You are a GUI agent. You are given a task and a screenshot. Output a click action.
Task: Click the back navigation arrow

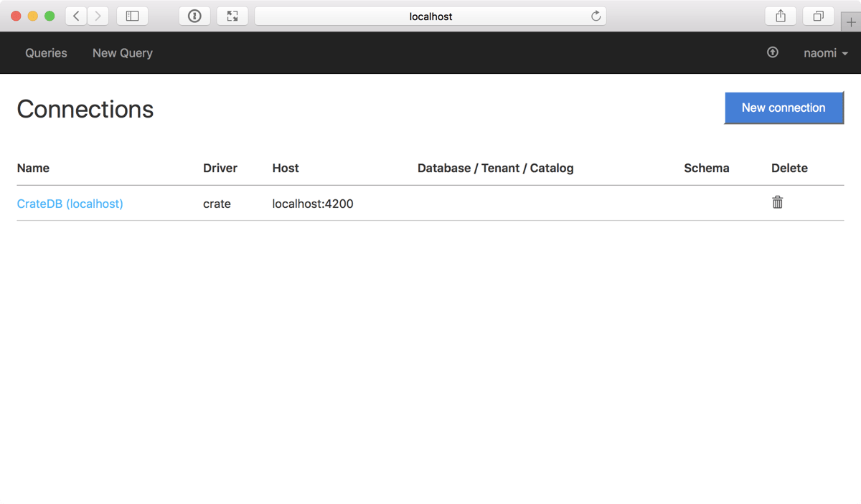pyautogui.click(x=75, y=16)
